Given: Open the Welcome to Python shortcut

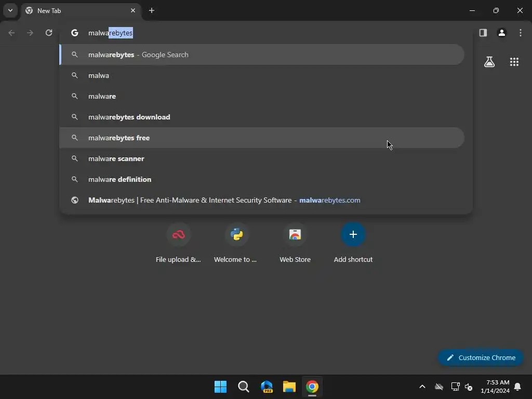Looking at the screenshot, I should point(236,243).
